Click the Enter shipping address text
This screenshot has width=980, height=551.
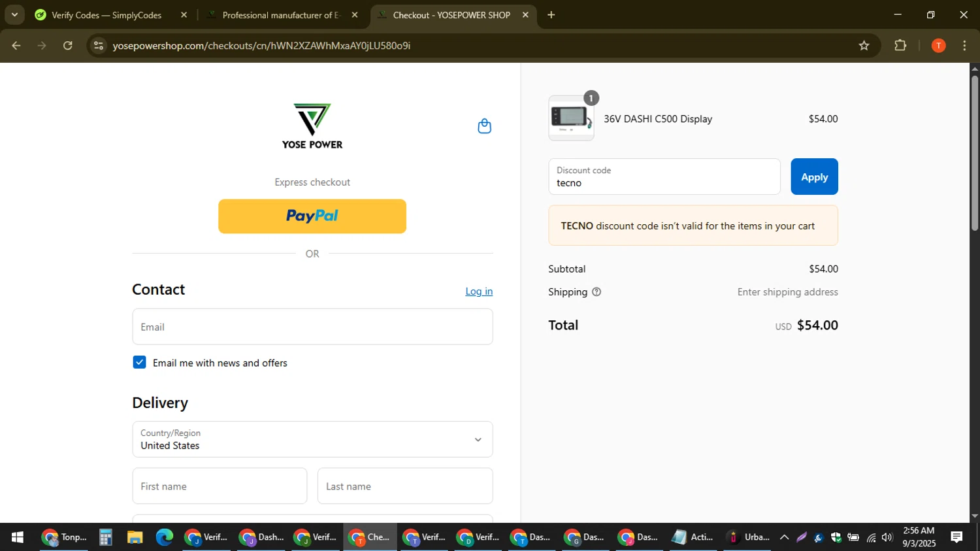[x=788, y=292]
